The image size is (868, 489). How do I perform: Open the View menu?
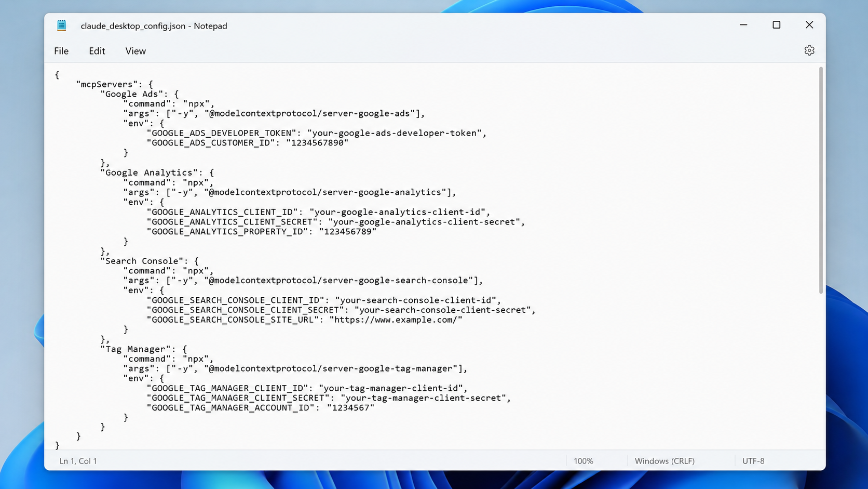click(x=135, y=51)
